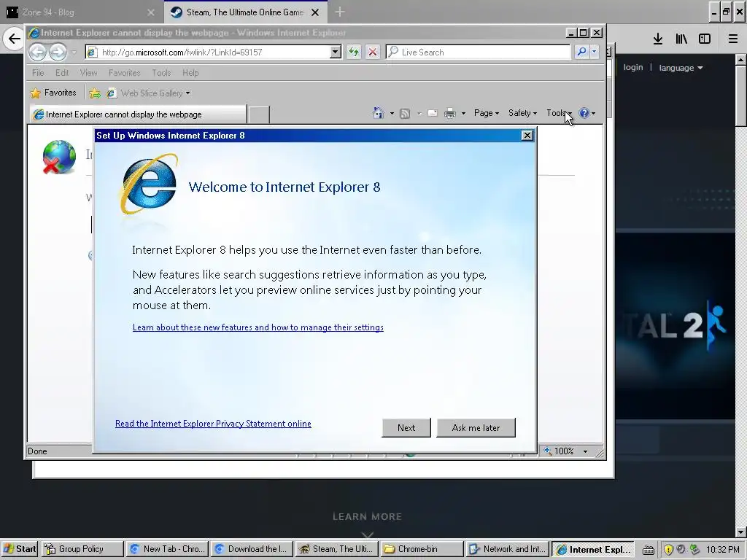The image size is (747, 560).
Task: Click the security shield tray icon
Action: [668, 550]
